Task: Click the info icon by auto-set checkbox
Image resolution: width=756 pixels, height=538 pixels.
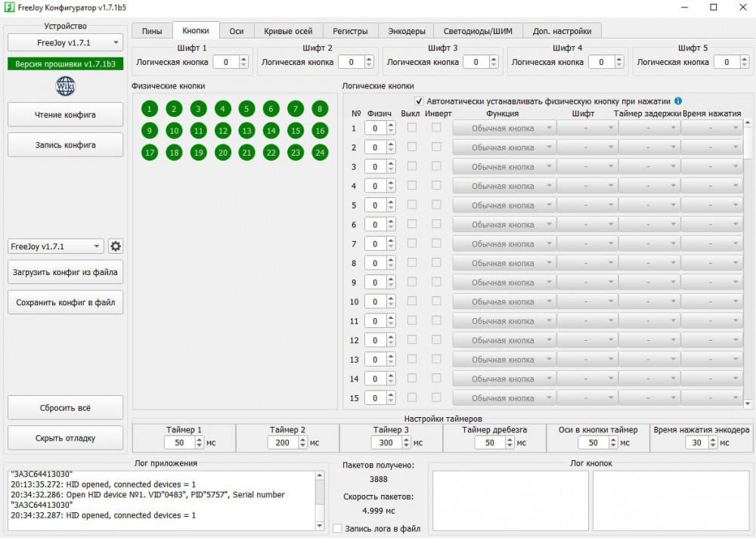Action: click(678, 100)
